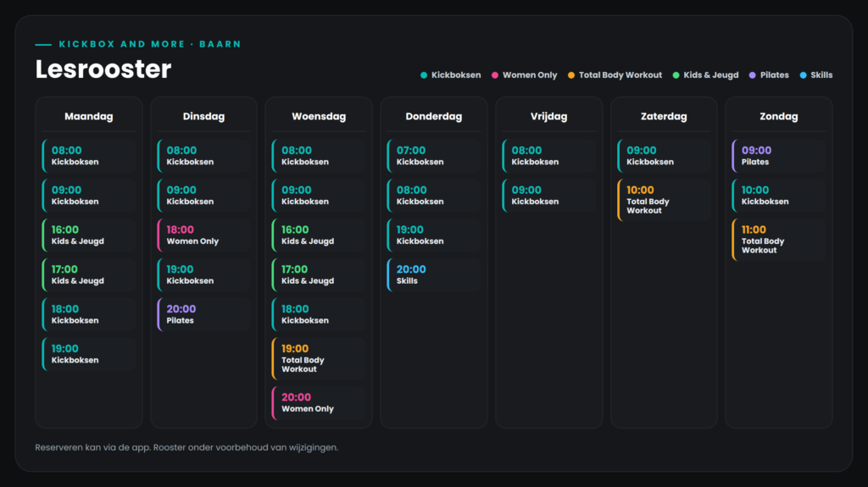Open Woensdag 17:00 Kids & Jeugd class
The image size is (868, 487).
click(x=319, y=275)
